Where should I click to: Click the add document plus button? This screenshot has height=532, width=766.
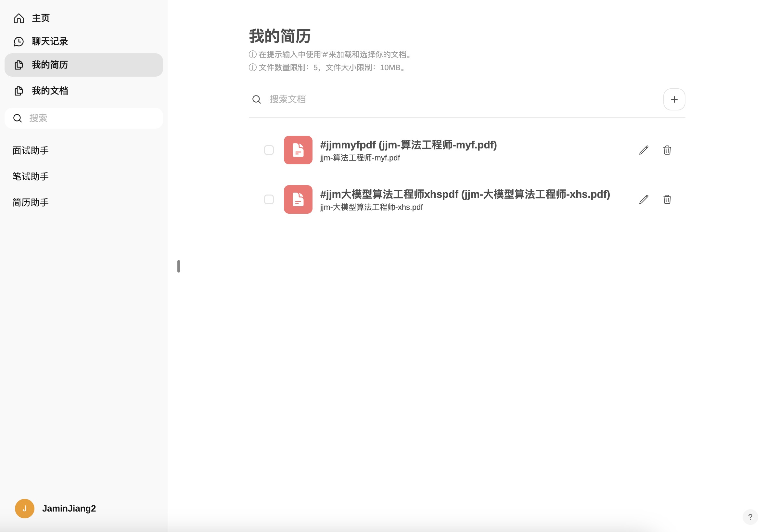pos(674,99)
